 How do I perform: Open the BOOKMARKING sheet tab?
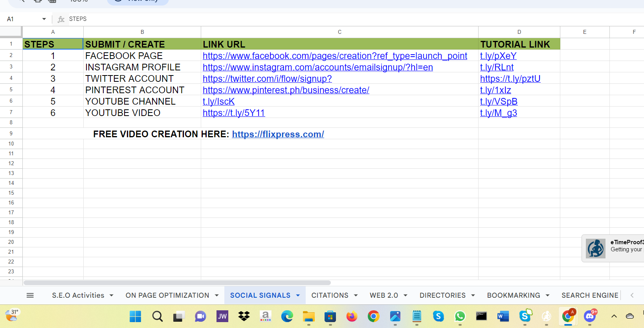514,295
